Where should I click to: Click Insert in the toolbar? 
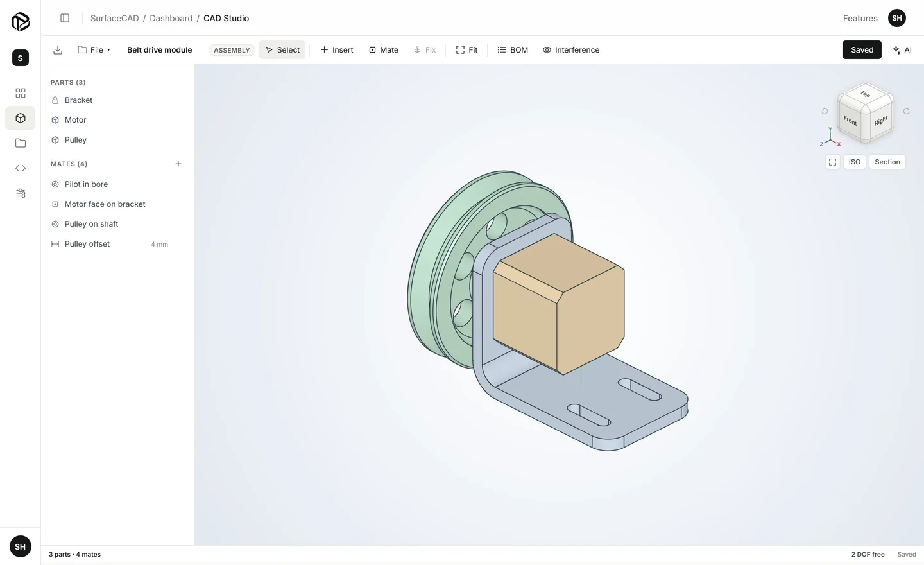[x=337, y=50]
